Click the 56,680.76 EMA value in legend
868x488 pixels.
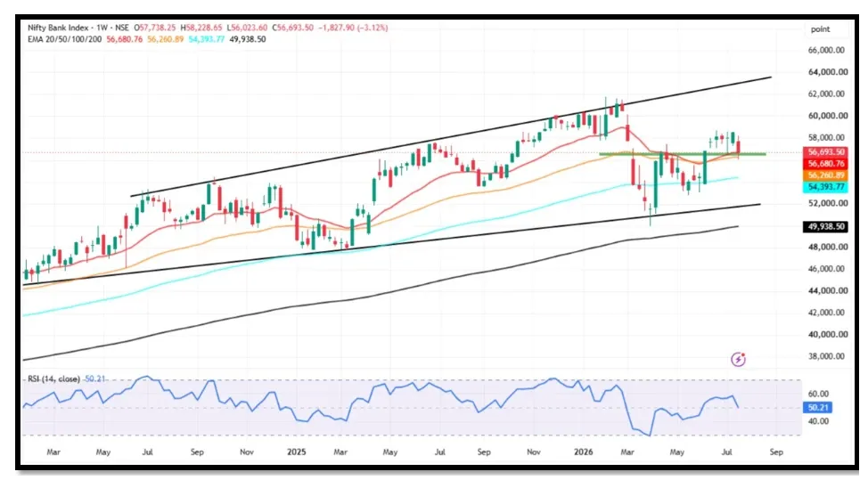pyautogui.click(x=125, y=39)
